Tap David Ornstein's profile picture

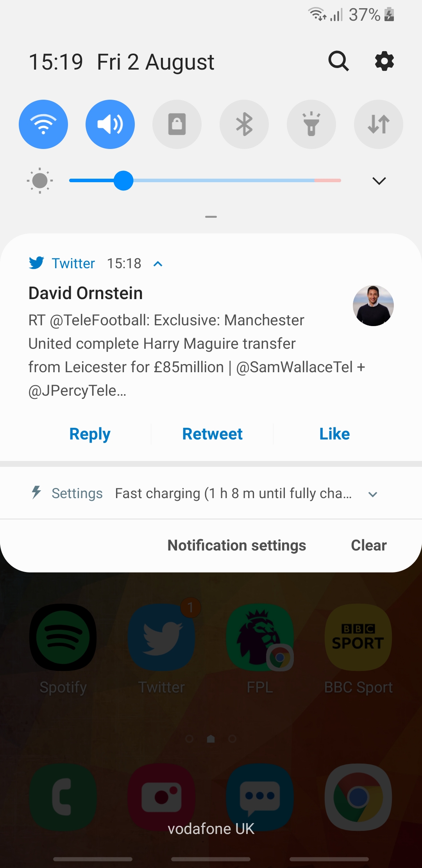coord(373,305)
